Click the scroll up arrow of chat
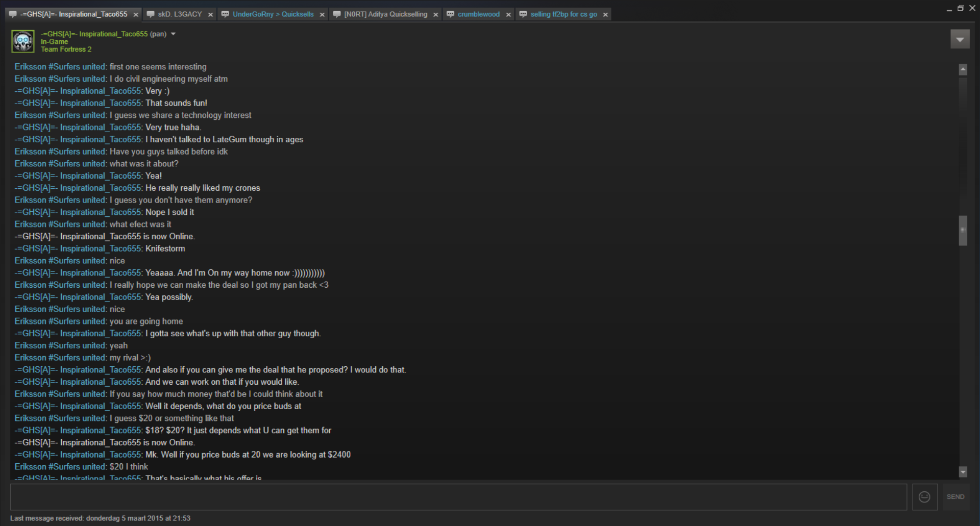 point(963,69)
